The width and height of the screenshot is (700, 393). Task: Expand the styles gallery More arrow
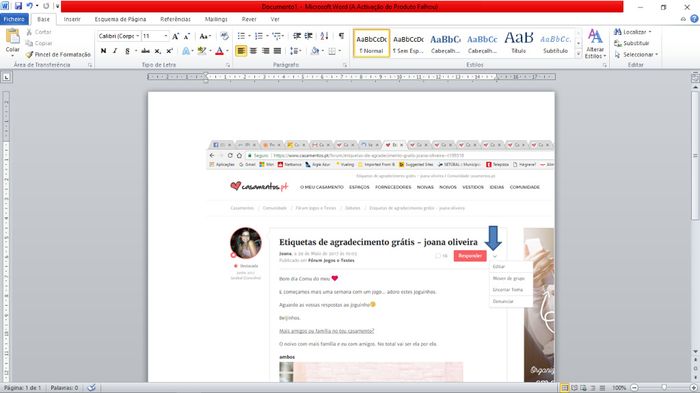coord(579,54)
